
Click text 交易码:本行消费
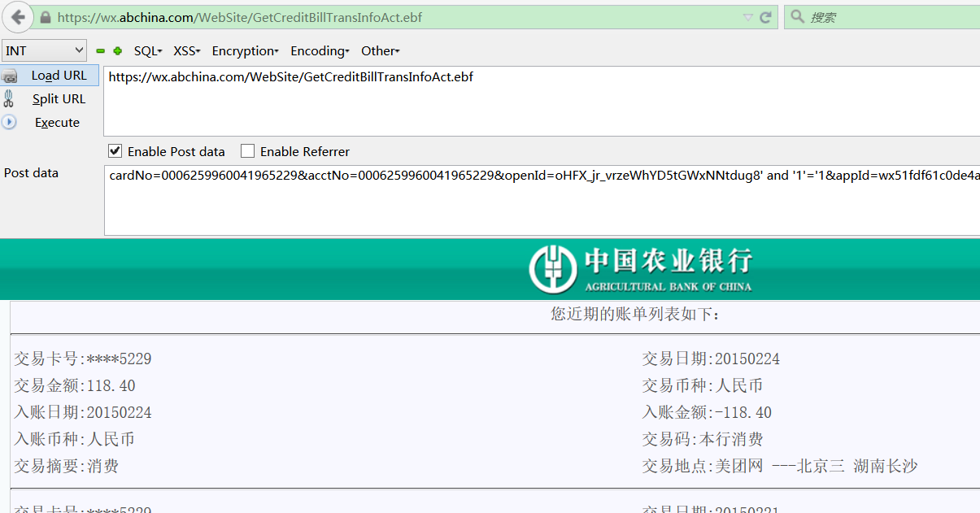[703, 440]
